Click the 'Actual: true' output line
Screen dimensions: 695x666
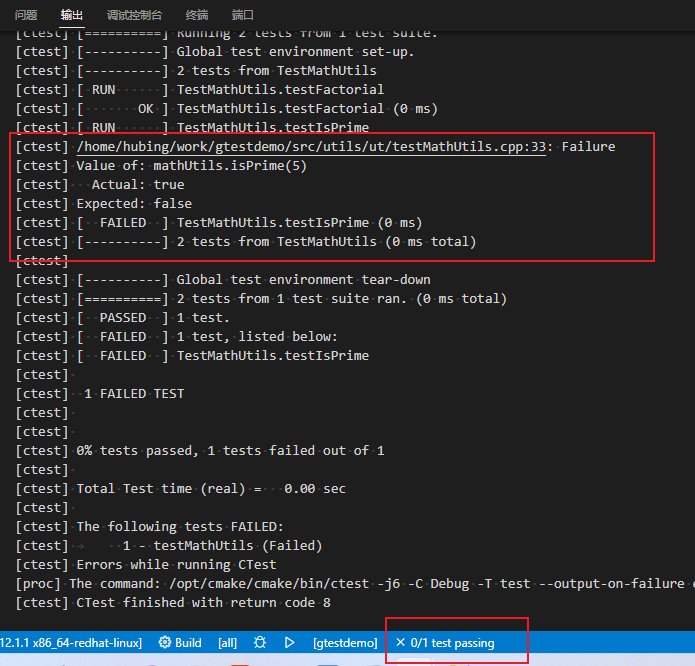[100, 185]
